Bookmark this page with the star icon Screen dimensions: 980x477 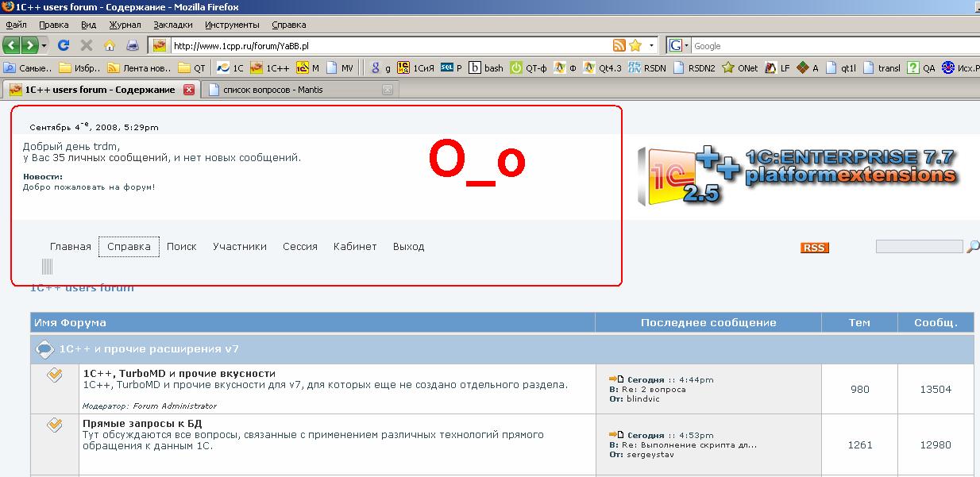pos(635,45)
